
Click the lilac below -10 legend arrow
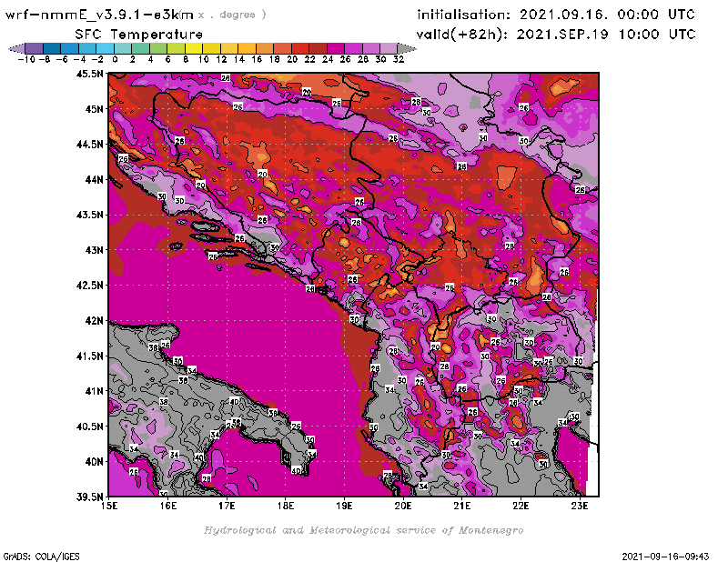pos(16,48)
